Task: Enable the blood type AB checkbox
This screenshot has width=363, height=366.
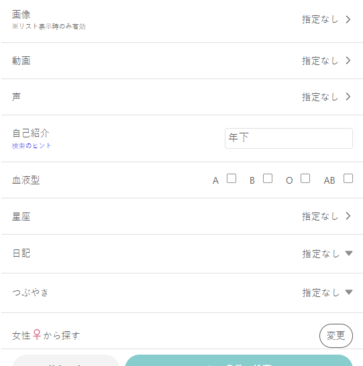Action: click(348, 179)
